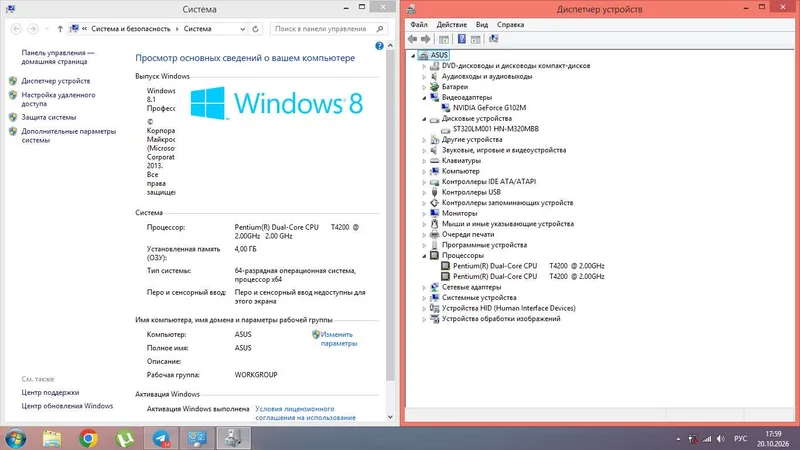Expand the Батареи node
This screenshot has height=450, width=800.
424,87
